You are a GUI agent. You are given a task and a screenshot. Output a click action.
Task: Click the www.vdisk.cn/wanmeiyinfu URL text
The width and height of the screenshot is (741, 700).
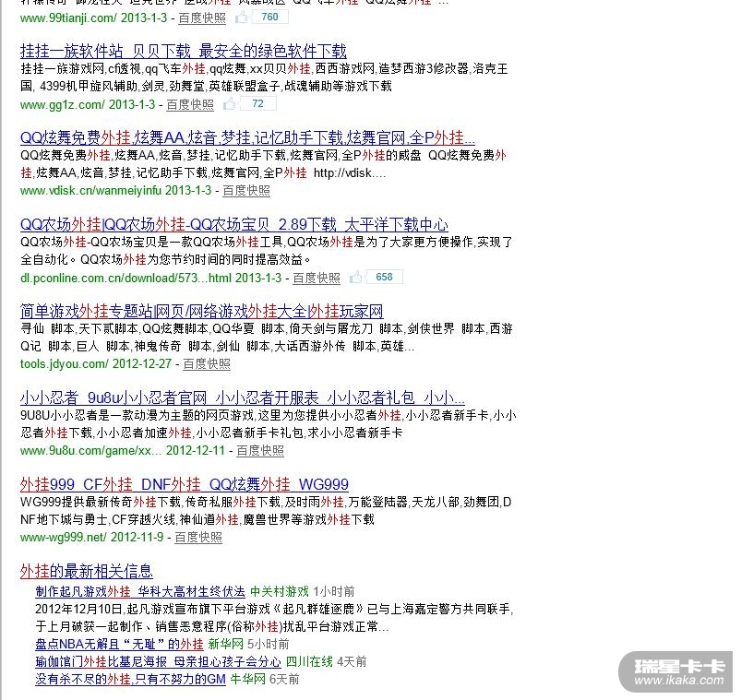[90, 190]
